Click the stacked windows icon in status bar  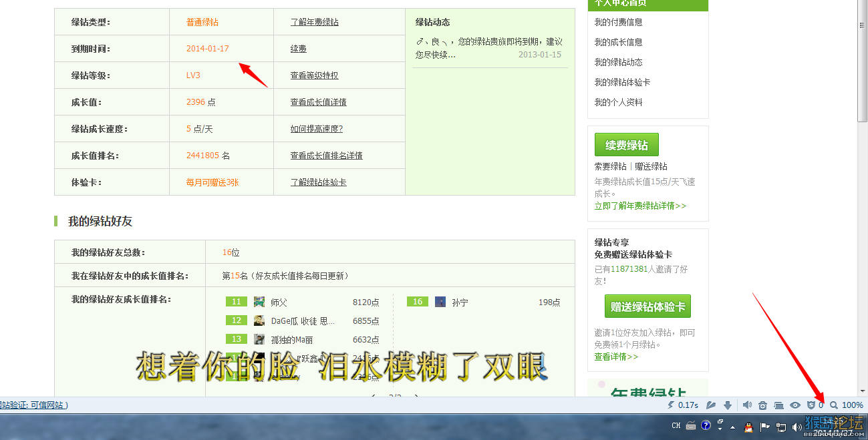pos(778,405)
